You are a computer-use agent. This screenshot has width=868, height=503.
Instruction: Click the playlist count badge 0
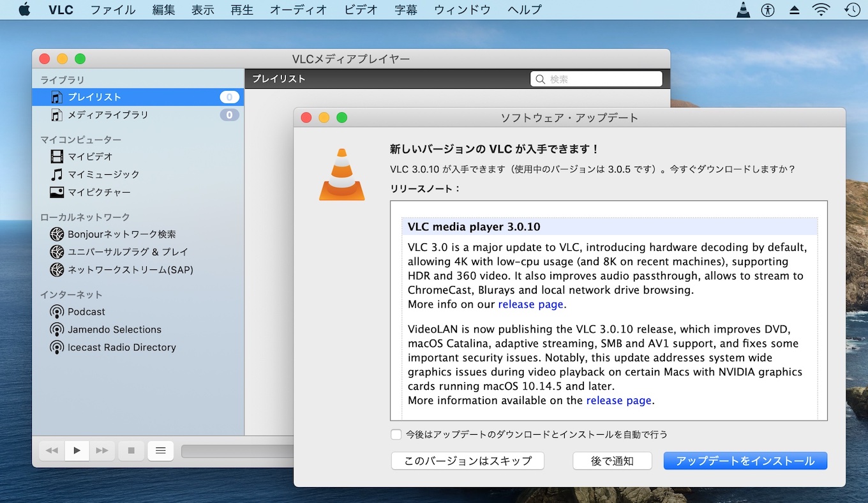(230, 97)
